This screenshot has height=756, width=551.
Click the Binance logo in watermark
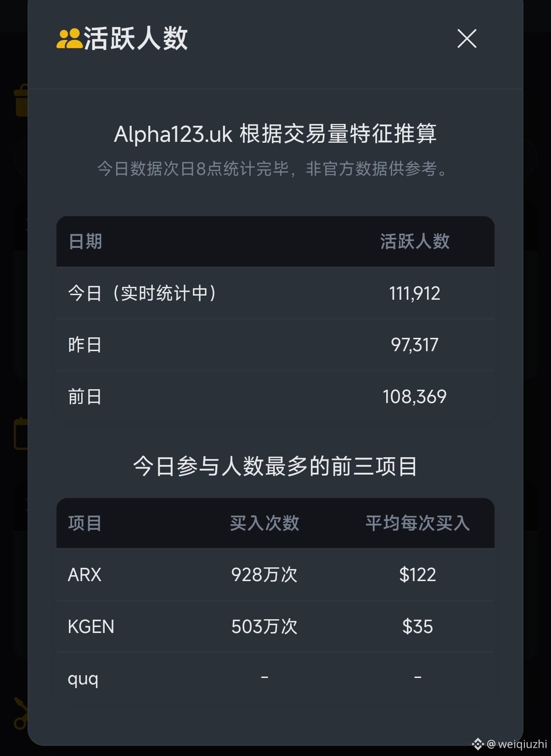(x=478, y=744)
